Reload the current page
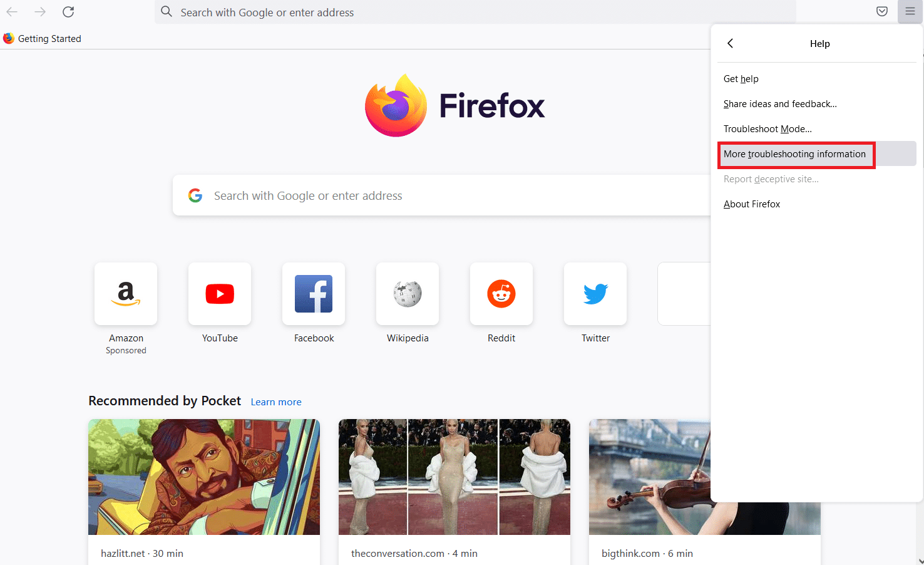This screenshot has width=924, height=565. pyautogui.click(x=68, y=12)
